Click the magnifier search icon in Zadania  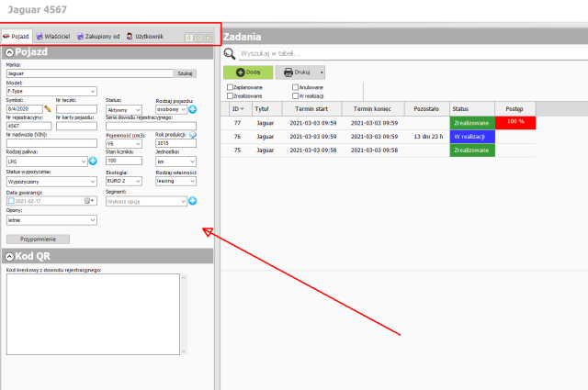click(230, 54)
